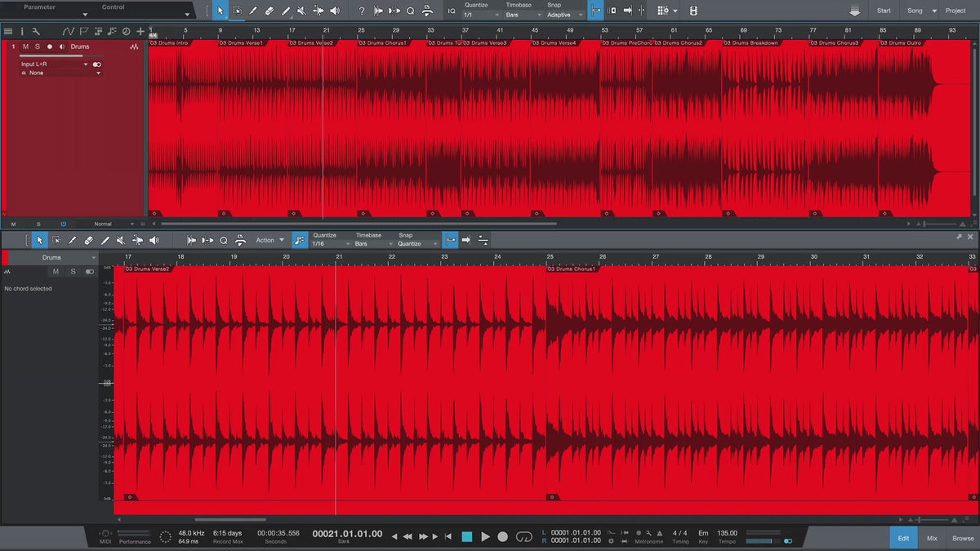Viewport: 980px width, 551px height.
Task: Open the Browse panel
Action: (x=962, y=538)
